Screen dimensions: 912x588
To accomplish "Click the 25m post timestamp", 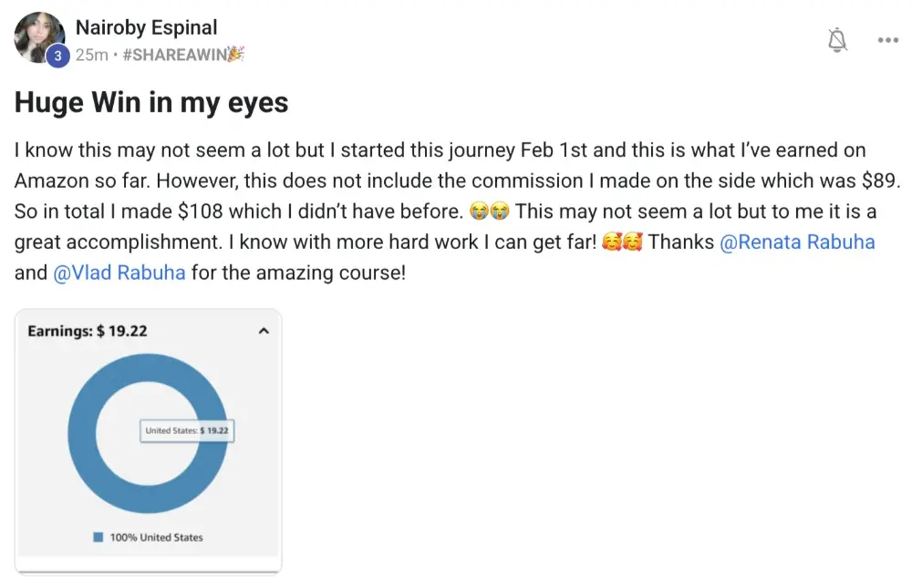I will click(91, 55).
